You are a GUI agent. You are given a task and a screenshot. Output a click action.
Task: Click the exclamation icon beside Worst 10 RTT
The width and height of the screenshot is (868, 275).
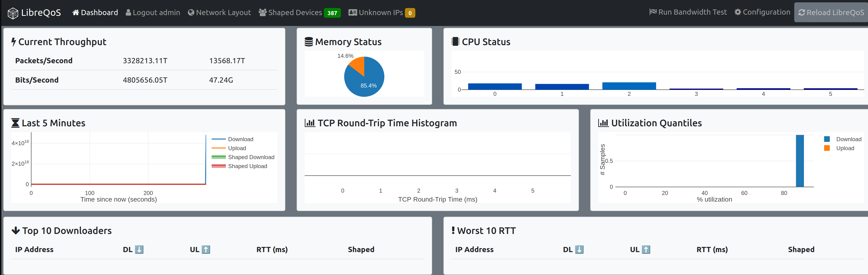[x=453, y=230]
